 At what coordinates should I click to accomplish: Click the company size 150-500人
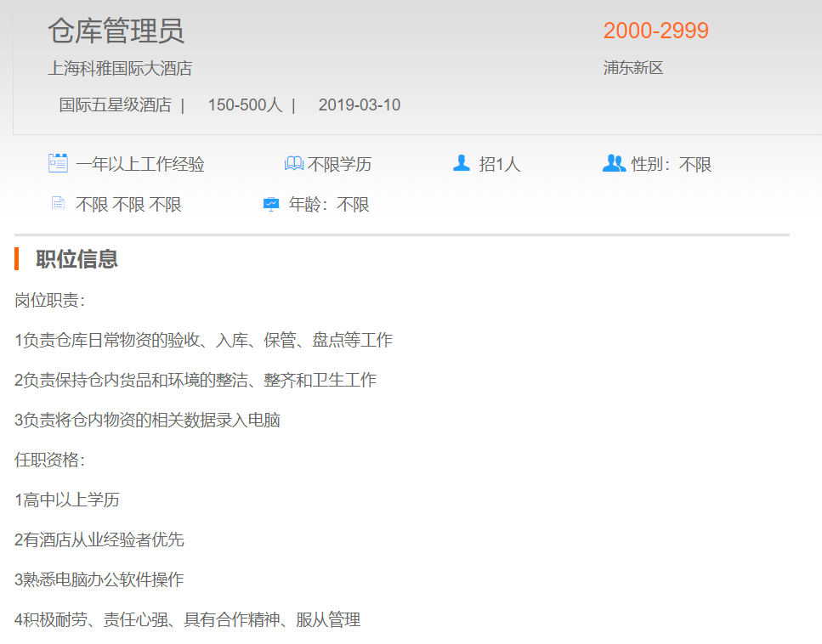click(245, 105)
